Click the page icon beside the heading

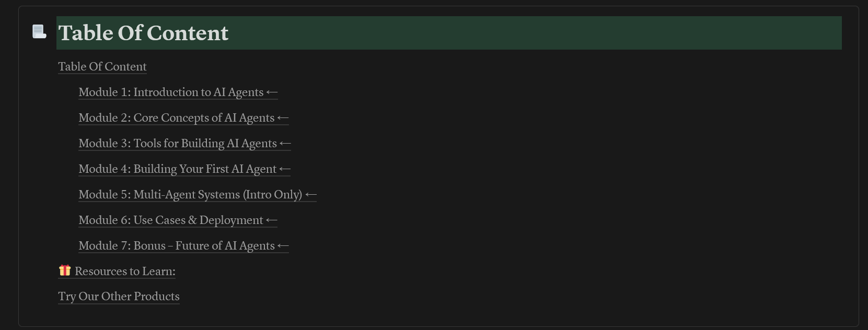(x=39, y=32)
